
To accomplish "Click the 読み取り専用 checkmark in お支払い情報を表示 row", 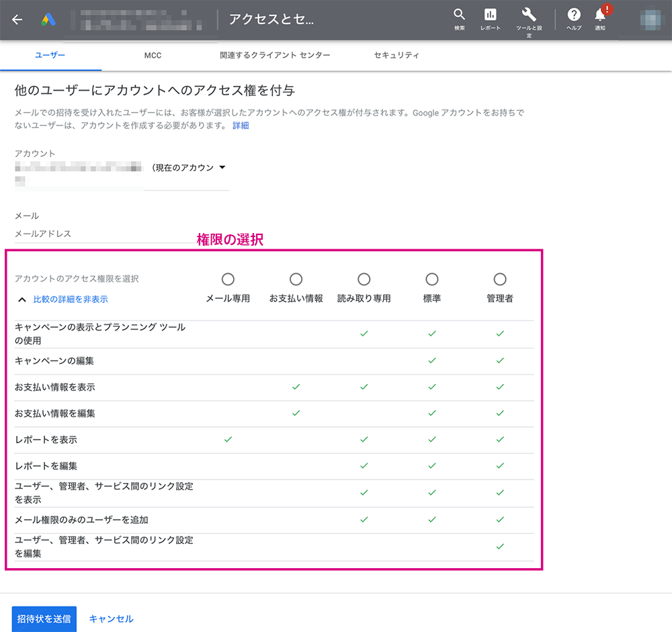I will pyautogui.click(x=364, y=388).
